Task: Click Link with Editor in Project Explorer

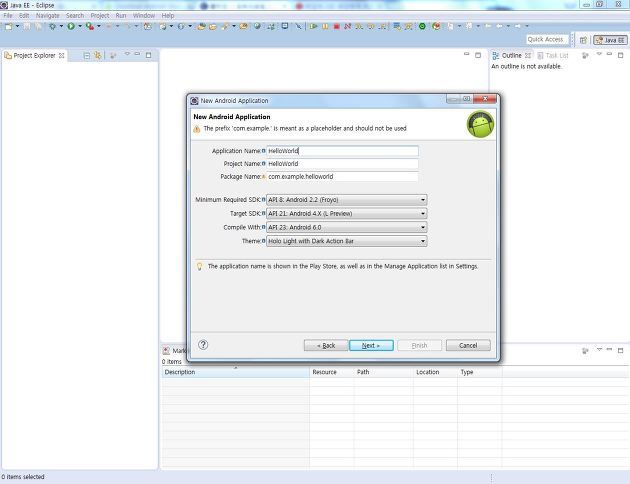Action: [x=98, y=55]
